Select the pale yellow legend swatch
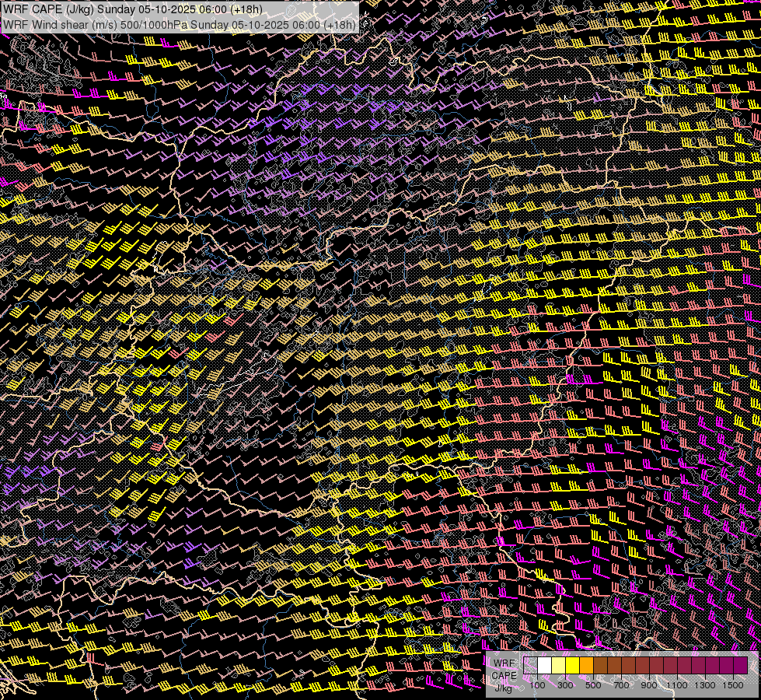This screenshot has height=700, width=761. [x=559, y=666]
